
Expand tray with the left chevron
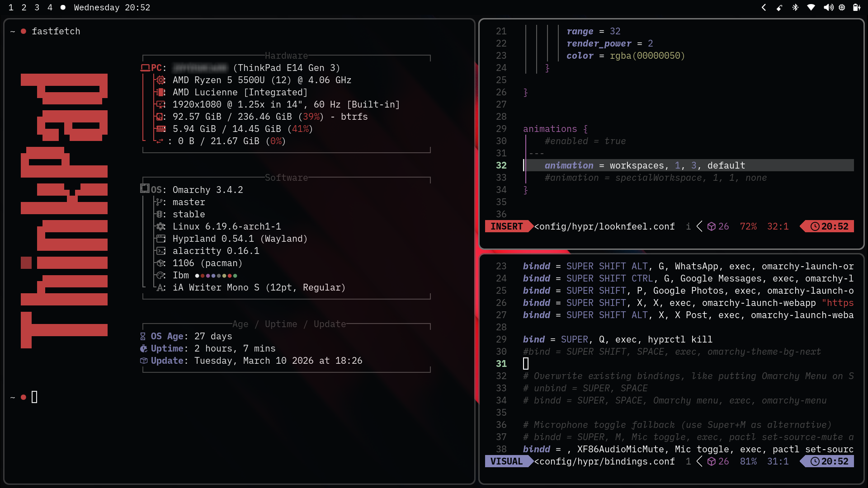764,7
